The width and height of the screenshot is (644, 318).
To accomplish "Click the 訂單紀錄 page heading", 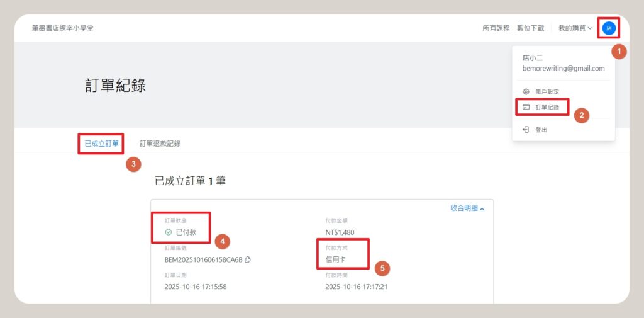I will [115, 86].
